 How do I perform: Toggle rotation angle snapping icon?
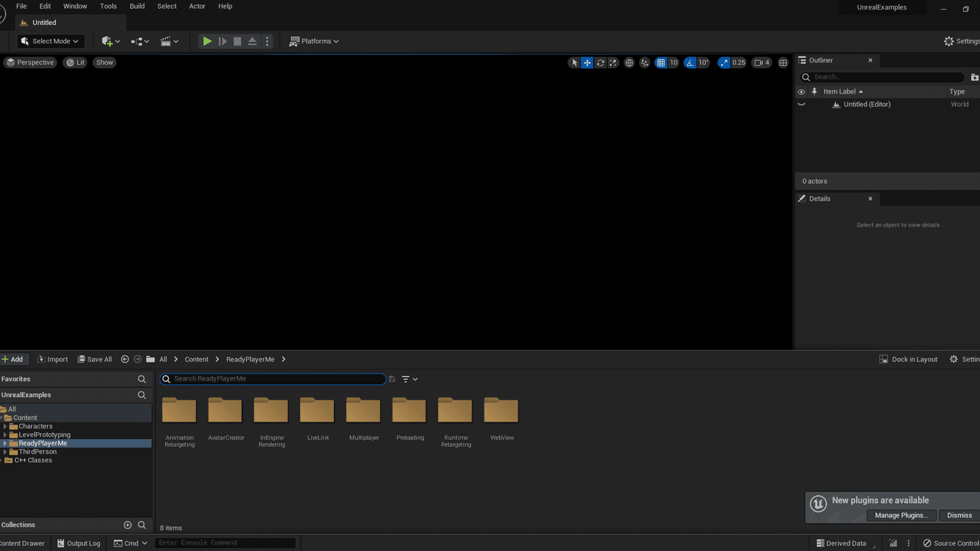[690, 63]
